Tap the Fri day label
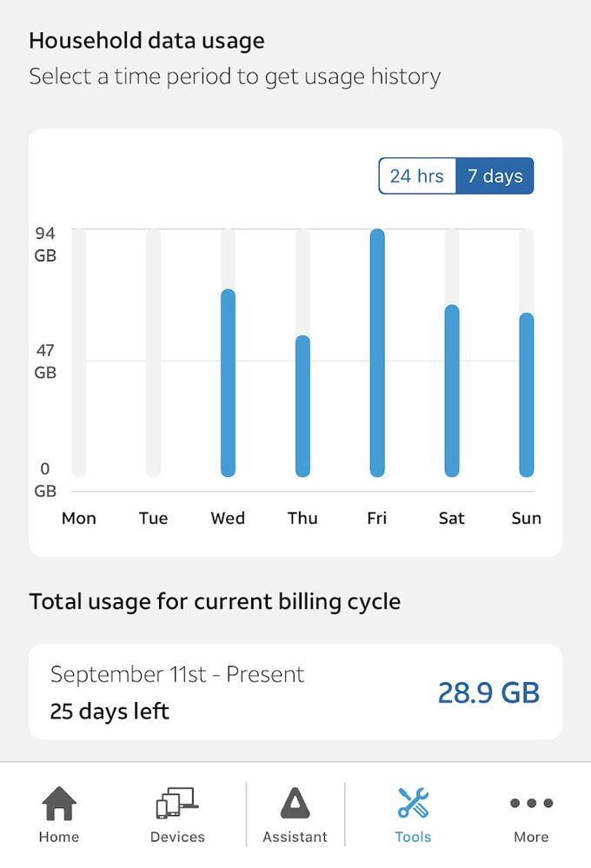Viewport: 591px width, 868px height. pyautogui.click(x=376, y=518)
